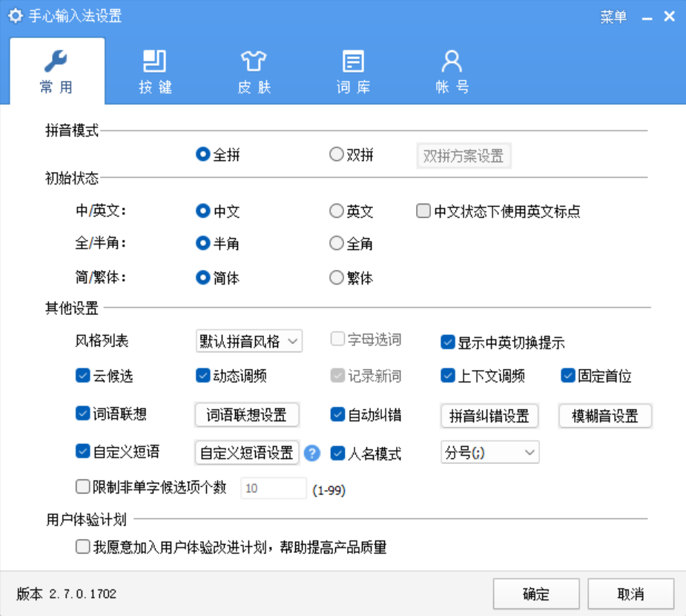Select 全角 width option
Image resolution: width=686 pixels, height=616 pixels.
(352, 243)
